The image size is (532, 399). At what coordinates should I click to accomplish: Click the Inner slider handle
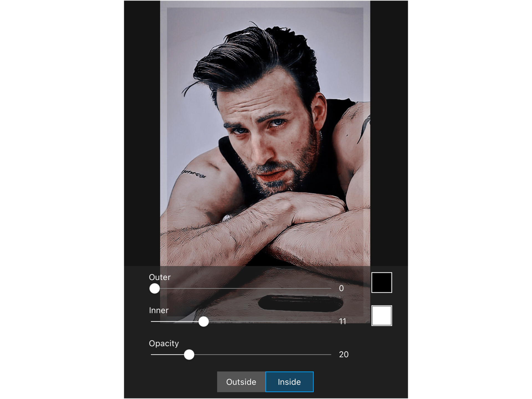click(204, 321)
